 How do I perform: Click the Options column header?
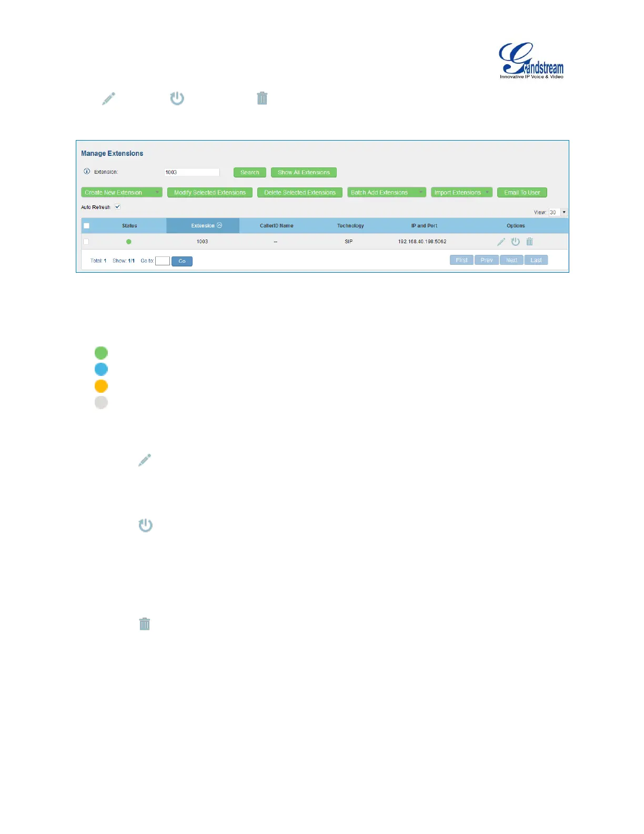(516, 226)
